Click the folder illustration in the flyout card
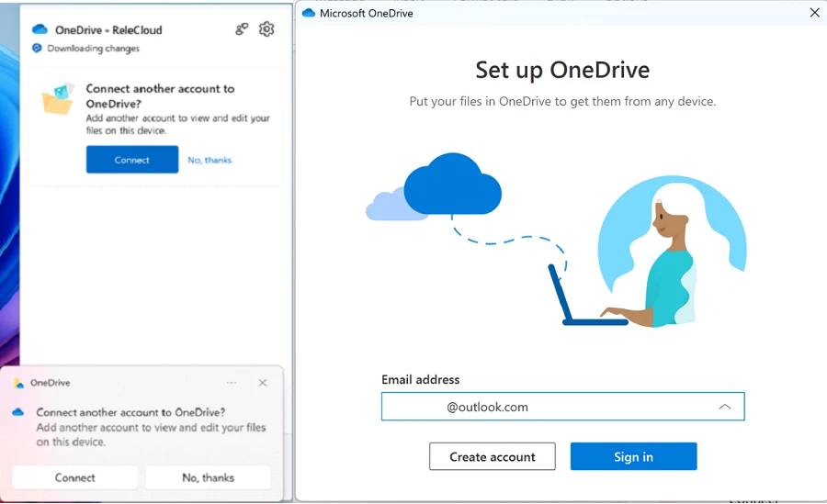Image resolution: width=827 pixels, height=504 pixels. click(57, 98)
